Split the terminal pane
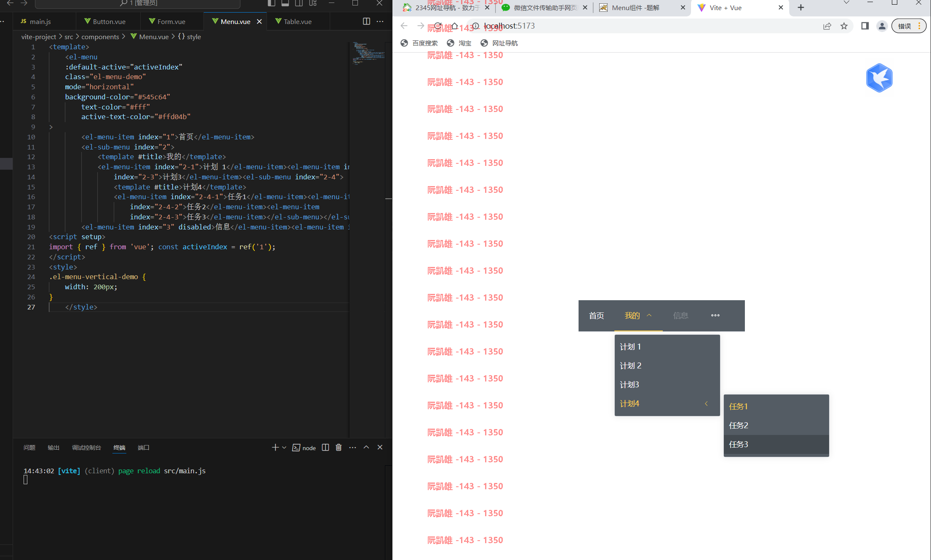This screenshot has width=931, height=560. point(325,448)
